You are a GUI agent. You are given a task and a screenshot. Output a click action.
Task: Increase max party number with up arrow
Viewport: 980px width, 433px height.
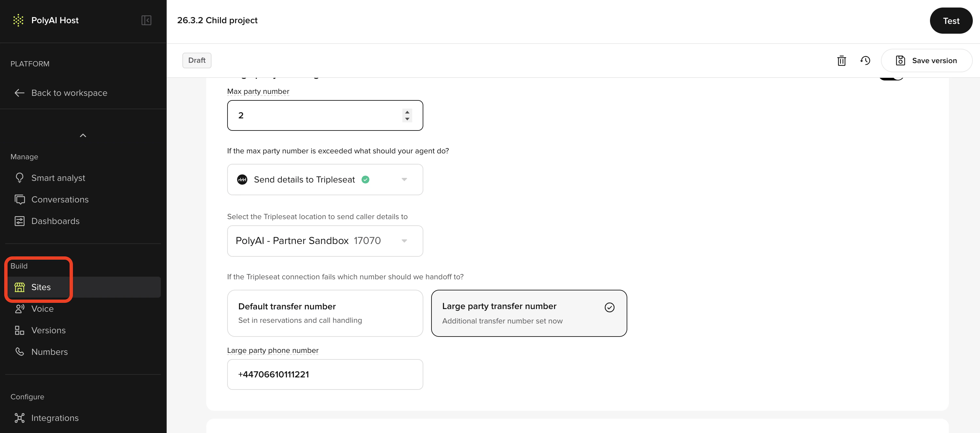pyautogui.click(x=407, y=112)
